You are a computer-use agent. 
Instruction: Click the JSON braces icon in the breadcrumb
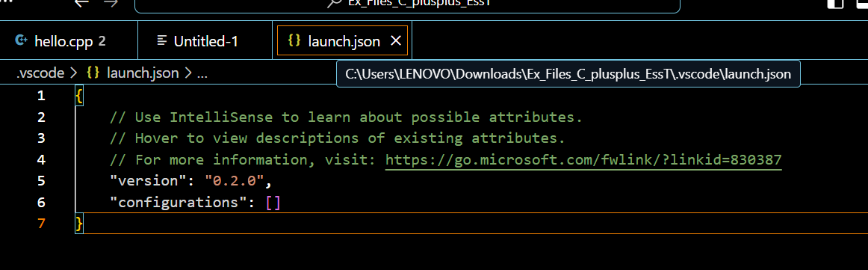point(93,73)
